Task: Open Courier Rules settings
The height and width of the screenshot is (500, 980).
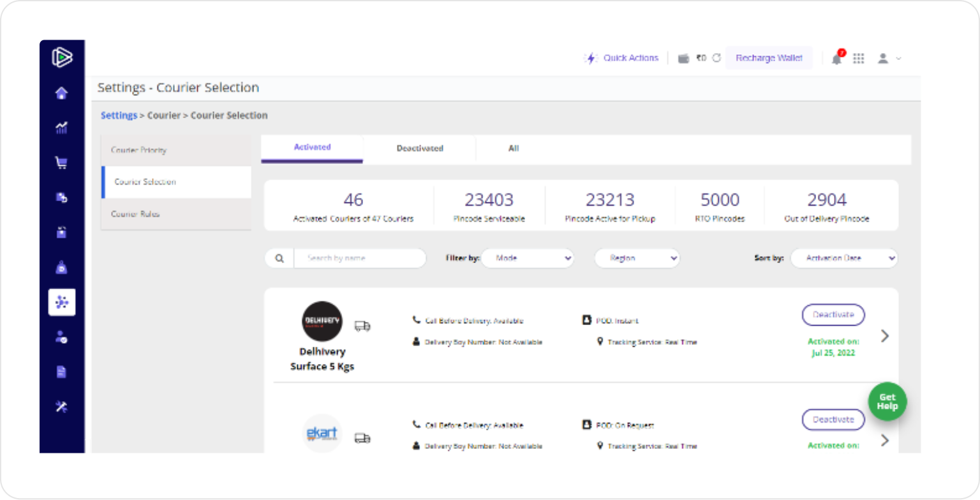Action: tap(176, 214)
